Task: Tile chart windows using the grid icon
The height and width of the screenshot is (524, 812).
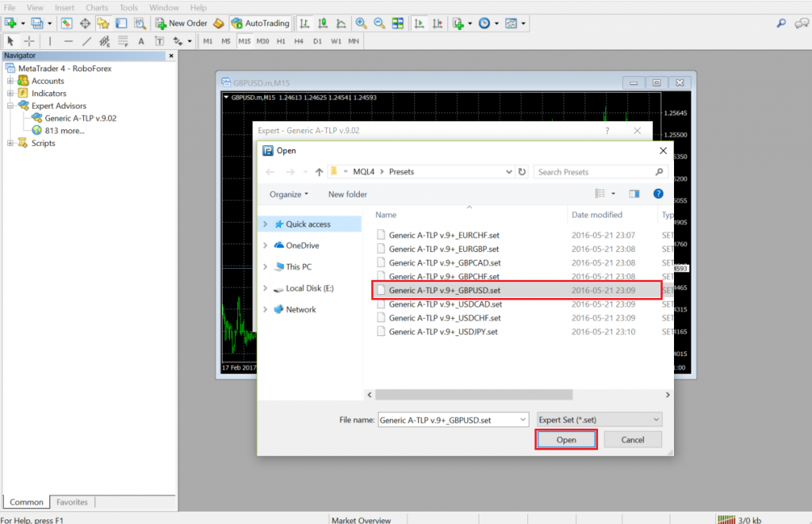Action: coord(398,23)
